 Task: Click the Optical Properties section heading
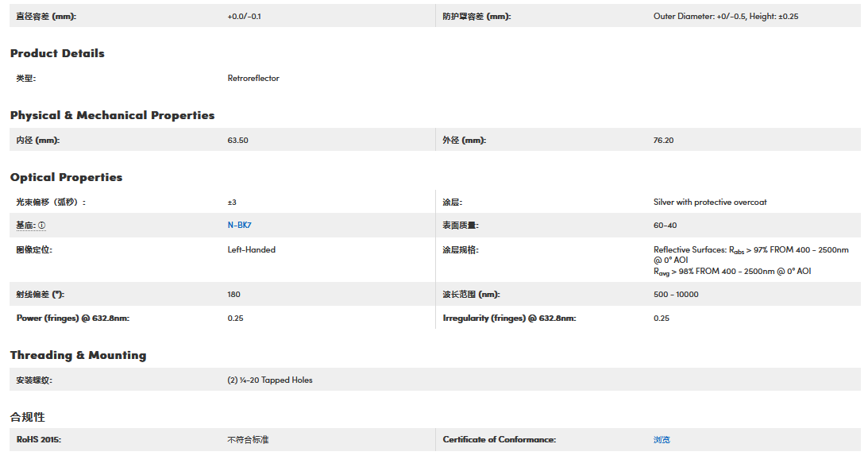[66, 177]
